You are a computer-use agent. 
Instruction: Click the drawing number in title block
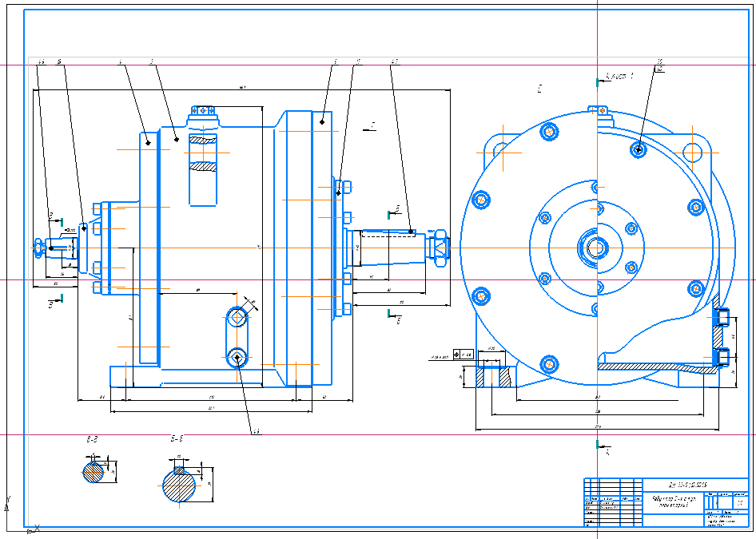tap(688, 485)
